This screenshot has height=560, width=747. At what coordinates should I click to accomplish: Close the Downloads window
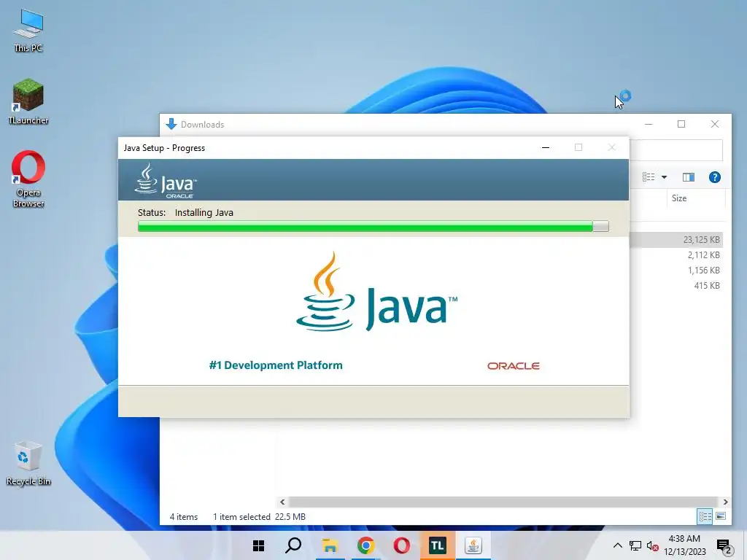pos(715,124)
